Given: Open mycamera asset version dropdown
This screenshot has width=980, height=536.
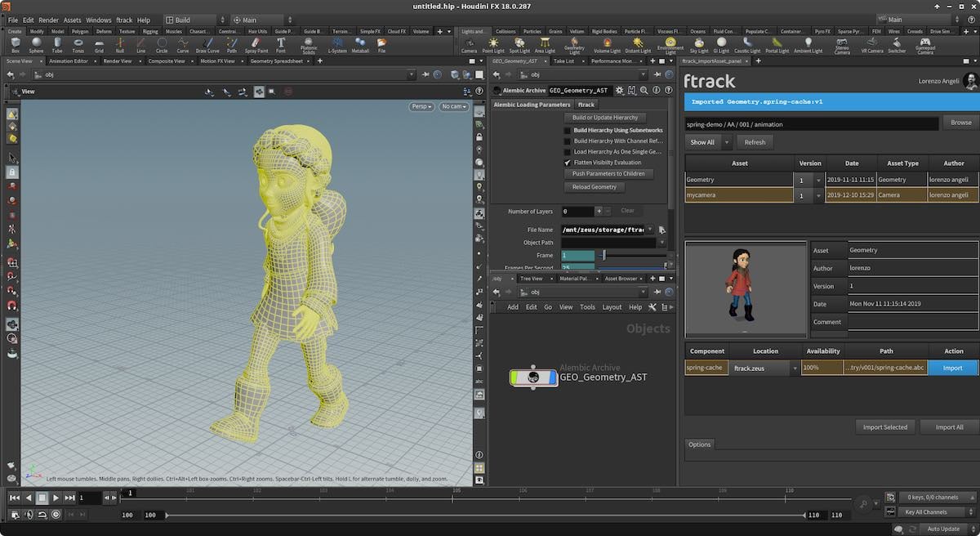Looking at the screenshot, I should tap(809, 195).
